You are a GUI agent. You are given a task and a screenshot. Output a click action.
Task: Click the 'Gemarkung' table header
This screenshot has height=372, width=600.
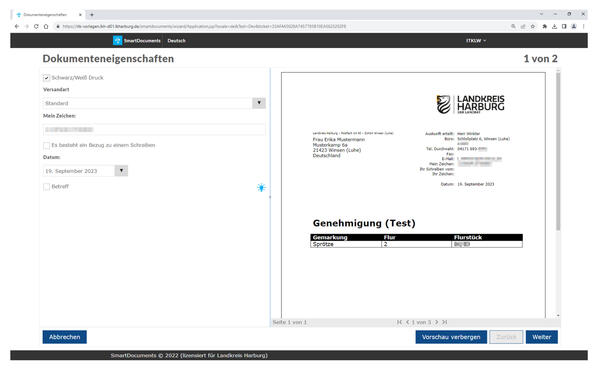[330, 237]
